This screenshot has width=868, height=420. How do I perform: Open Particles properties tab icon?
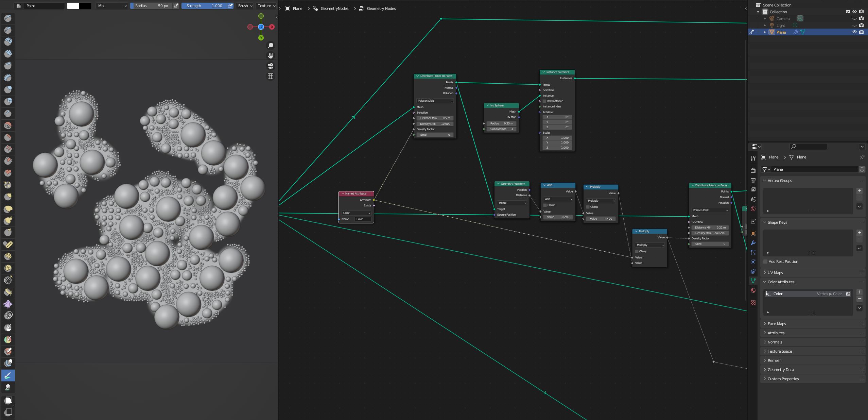753,252
